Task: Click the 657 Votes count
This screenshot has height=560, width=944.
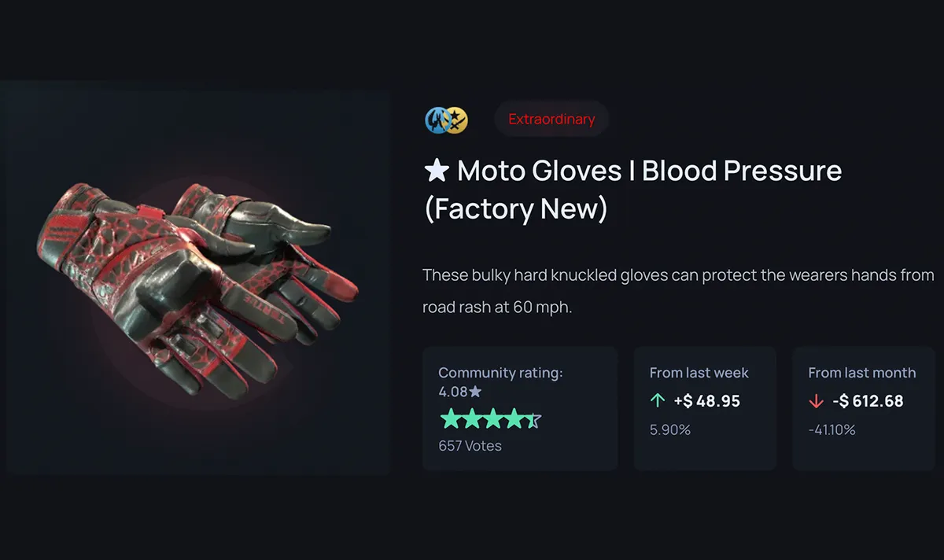Action: [470, 446]
